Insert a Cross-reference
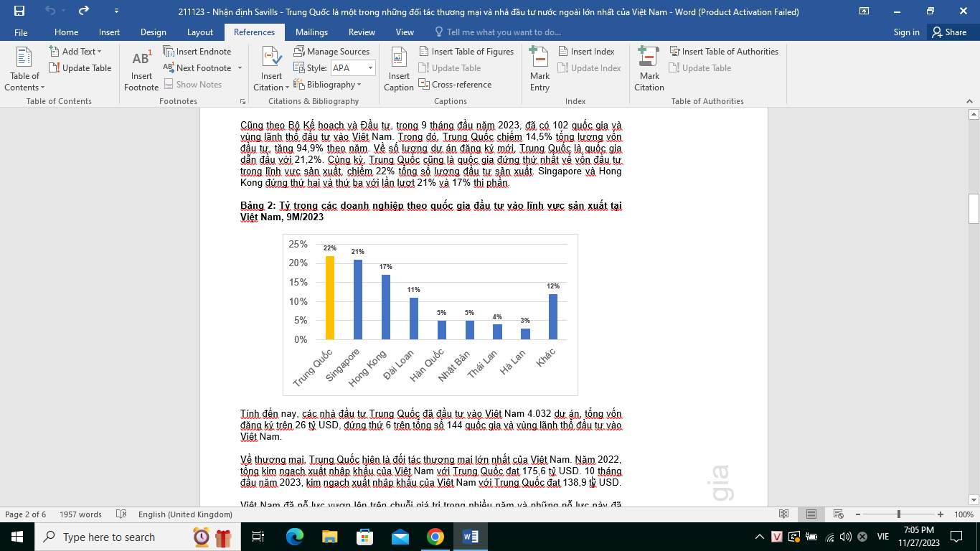This screenshot has height=551, width=980. 455,85
